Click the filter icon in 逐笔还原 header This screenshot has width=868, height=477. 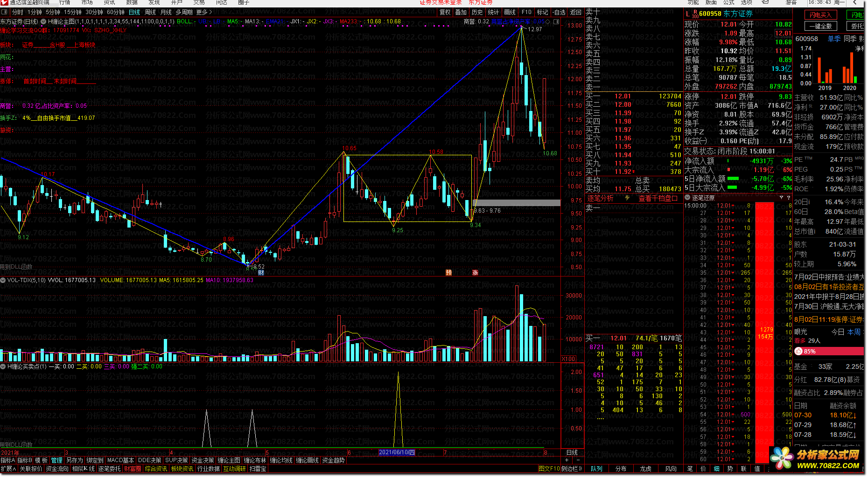[781, 198]
